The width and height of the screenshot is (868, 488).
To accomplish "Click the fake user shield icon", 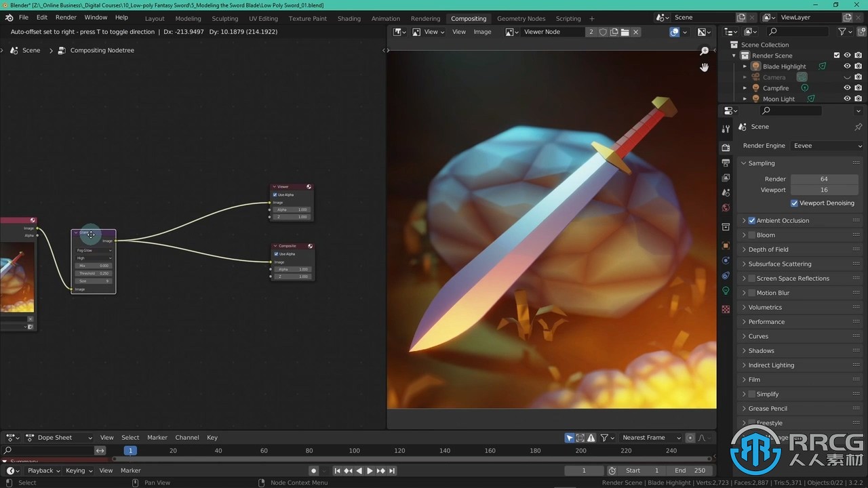I will [603, 32].
